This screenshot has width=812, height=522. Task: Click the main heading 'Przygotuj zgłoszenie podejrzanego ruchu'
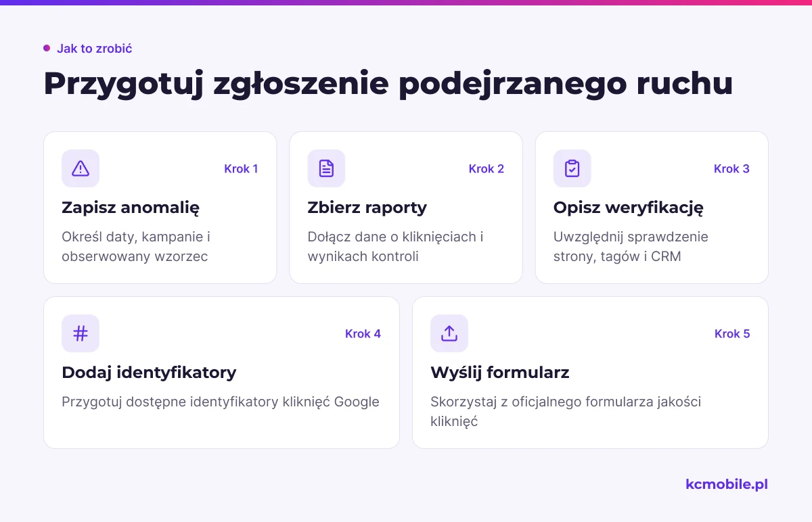pos(388,84)
